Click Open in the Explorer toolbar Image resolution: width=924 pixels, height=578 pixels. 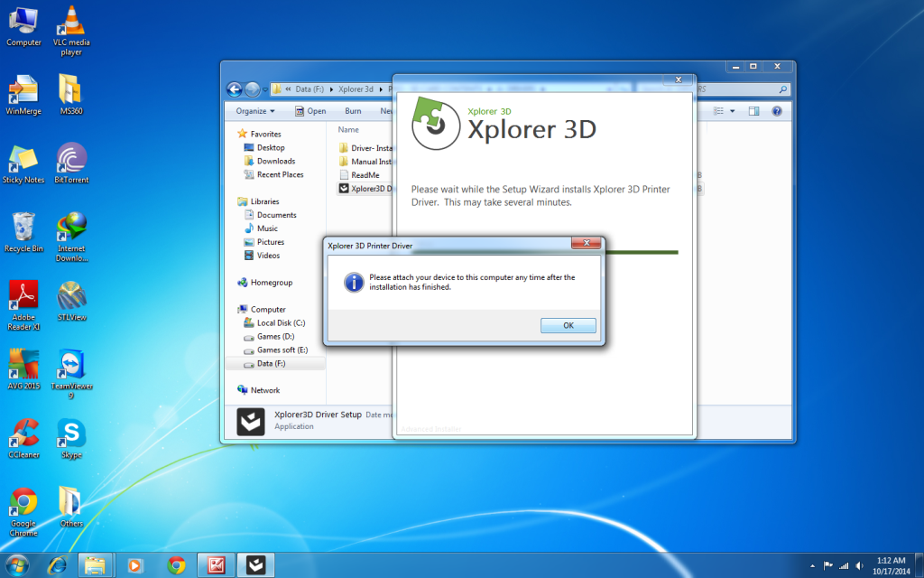click(x=310, y=111)
